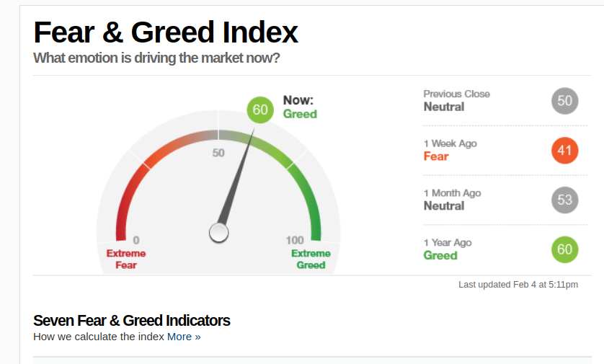604x364 pixels.
Task: Click the 'Fear & Greed Index' title
Action: tap(166, 32)
